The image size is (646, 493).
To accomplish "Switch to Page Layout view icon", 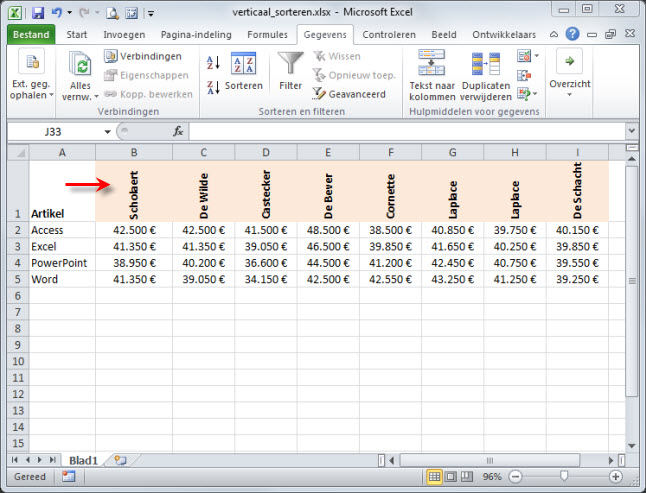I will [451, 477].
